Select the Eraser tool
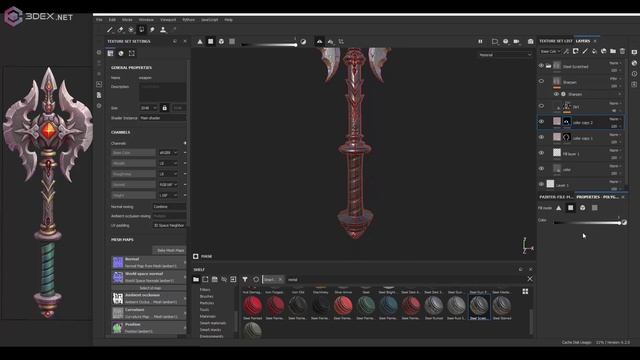640x360 pixels. [x=120, y=30]
